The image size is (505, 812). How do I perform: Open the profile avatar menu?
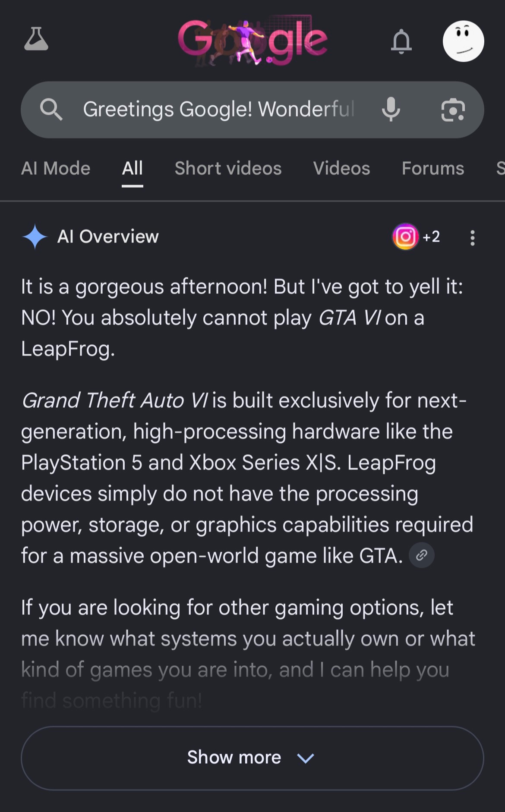[x=463, y=41]
